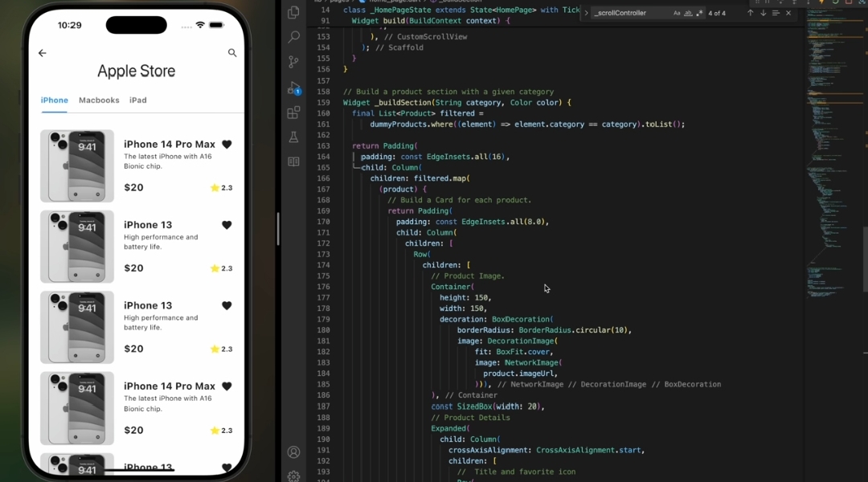
Task: Tap the lower iPhone 14 Pro Max thumbnail
Action: pyautogui.click(x=77, y=408)
